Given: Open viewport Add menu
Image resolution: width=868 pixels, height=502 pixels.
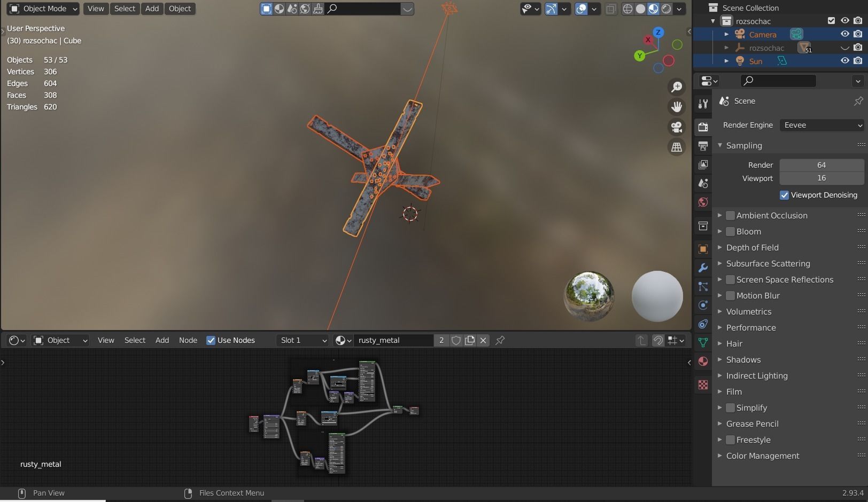Looking at the screenshot, I should (152, 9).
